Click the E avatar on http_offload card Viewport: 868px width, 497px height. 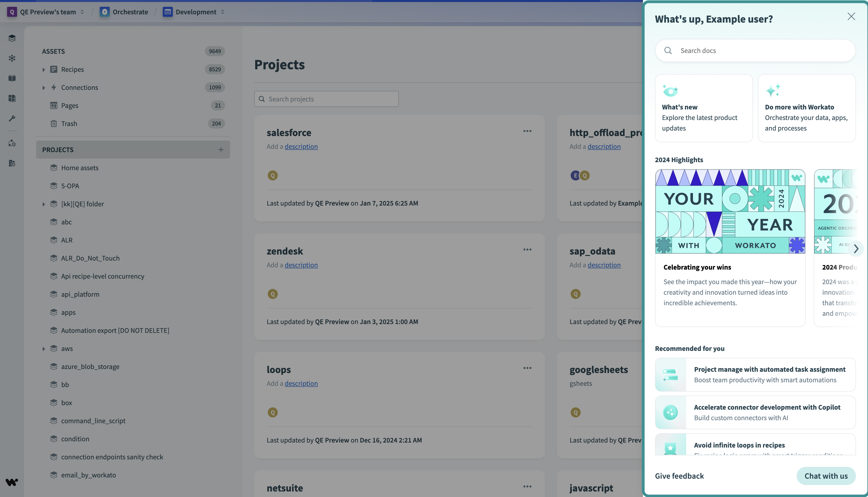click(x=575, y=175)
